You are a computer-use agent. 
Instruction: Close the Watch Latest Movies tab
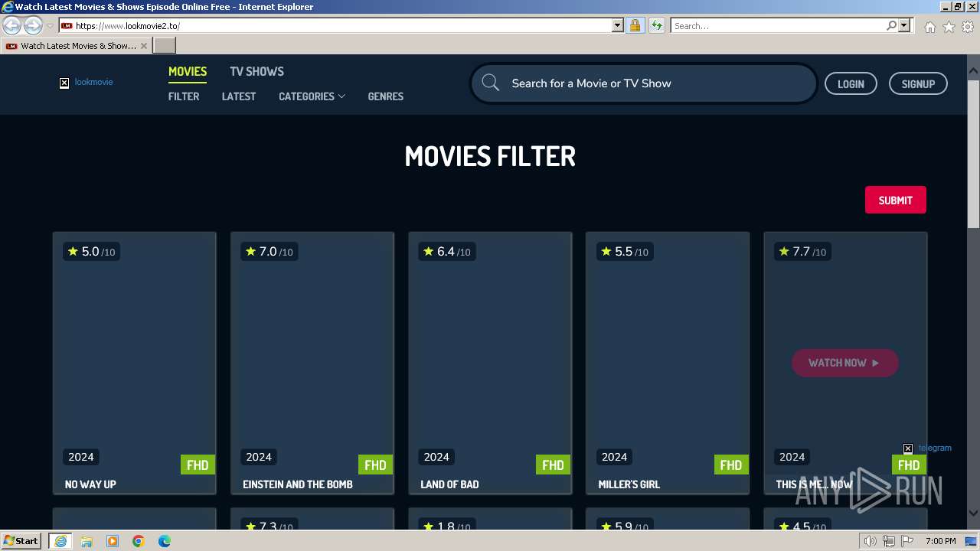pos(143,46)
